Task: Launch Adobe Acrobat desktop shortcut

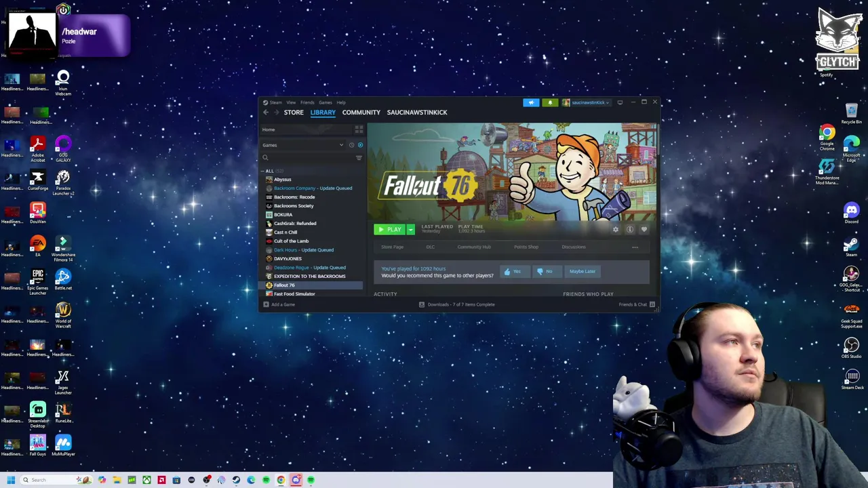Action: (x=37, y=149)
